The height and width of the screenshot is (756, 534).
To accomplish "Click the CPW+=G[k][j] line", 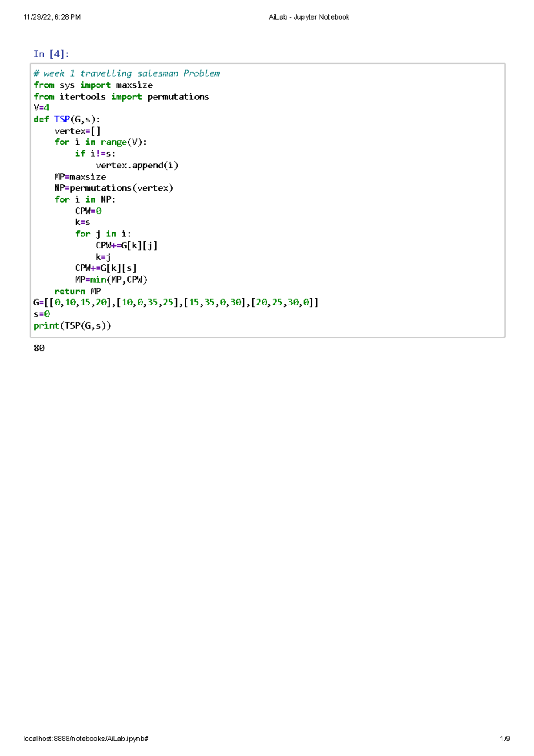I will 126,245.
